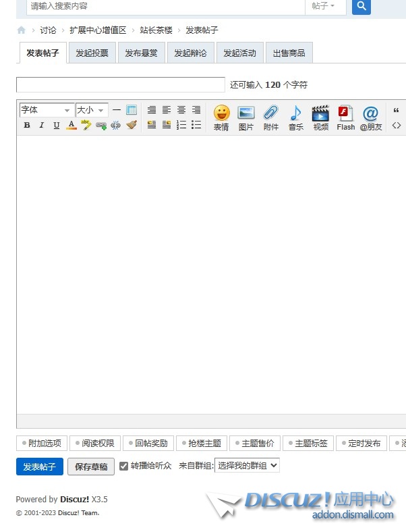Mention a friend with the @朋友 icon

pos(370,116)
